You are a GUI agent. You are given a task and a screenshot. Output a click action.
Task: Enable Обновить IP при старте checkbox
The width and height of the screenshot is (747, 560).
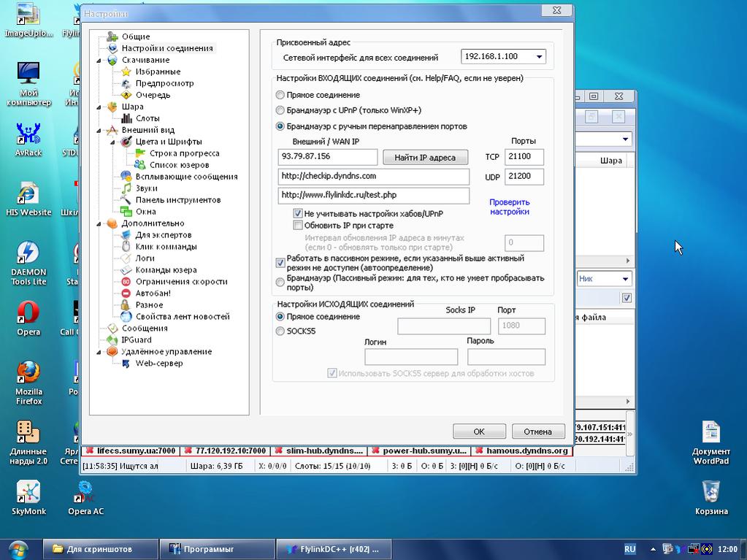coord(298,226)
